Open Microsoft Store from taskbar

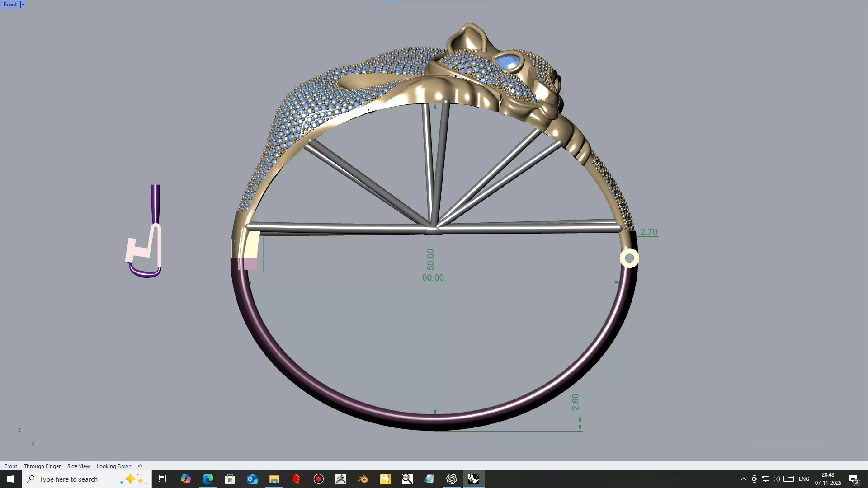click(x=230, y=479)
